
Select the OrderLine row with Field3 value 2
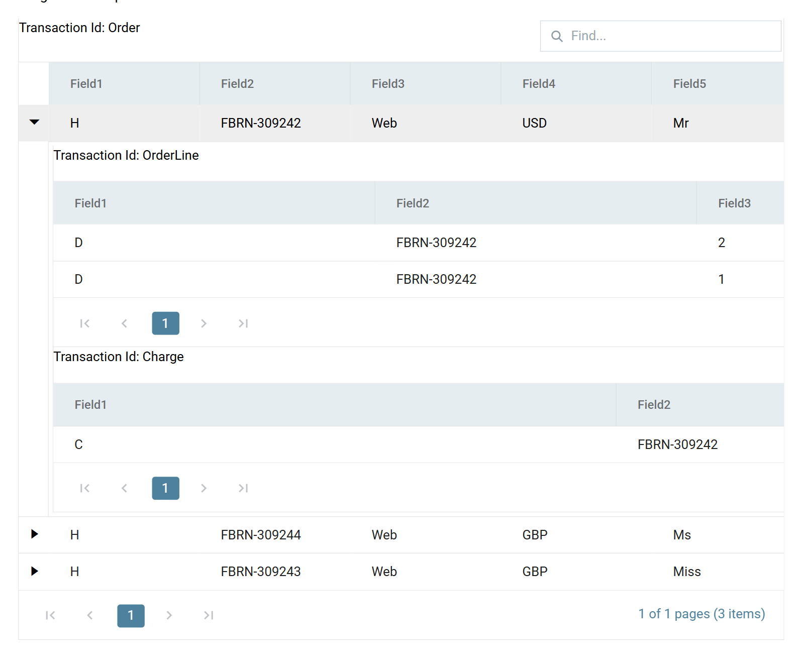(x=419, y=243)
